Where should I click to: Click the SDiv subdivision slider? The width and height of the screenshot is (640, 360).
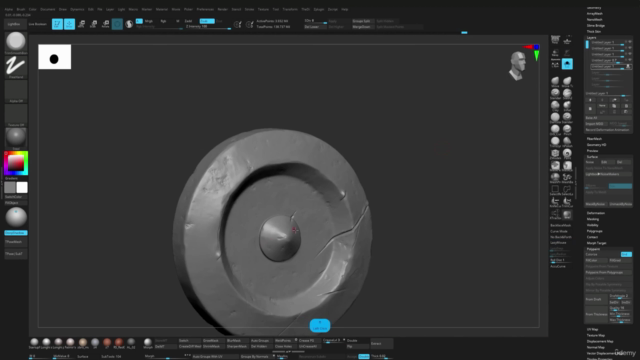[x=315, y=21]
